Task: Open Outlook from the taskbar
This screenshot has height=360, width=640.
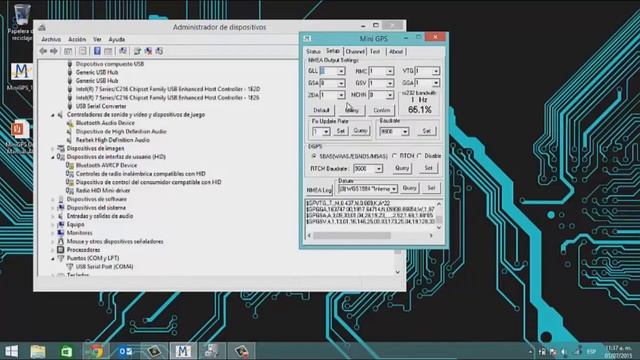Action: point(125,351)
